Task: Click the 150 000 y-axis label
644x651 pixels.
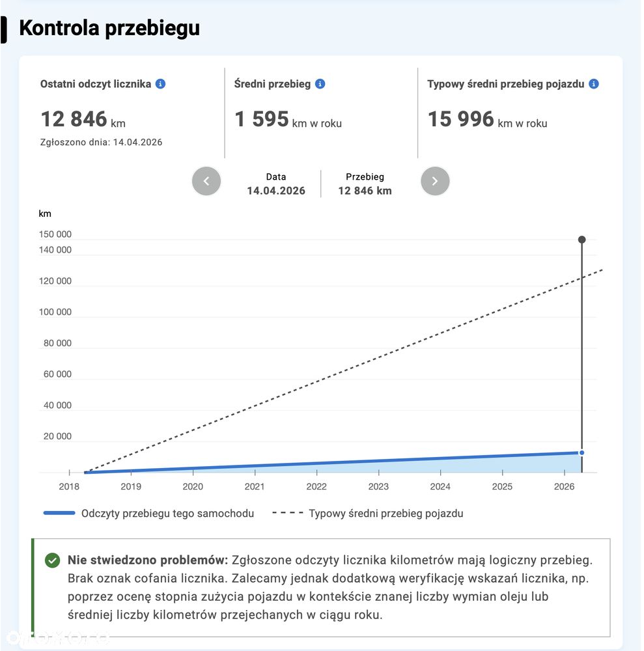Action: click(55, 234)
